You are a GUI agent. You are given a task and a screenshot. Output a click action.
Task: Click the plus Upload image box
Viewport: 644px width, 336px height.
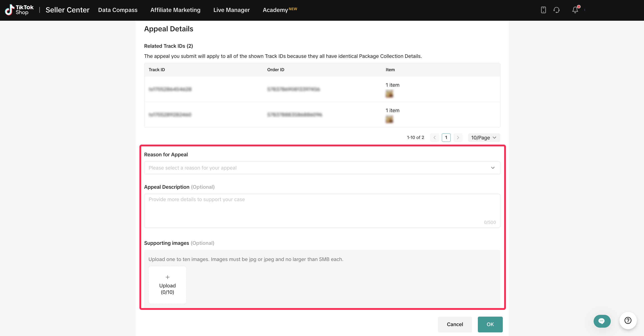[x=167, y=285]
